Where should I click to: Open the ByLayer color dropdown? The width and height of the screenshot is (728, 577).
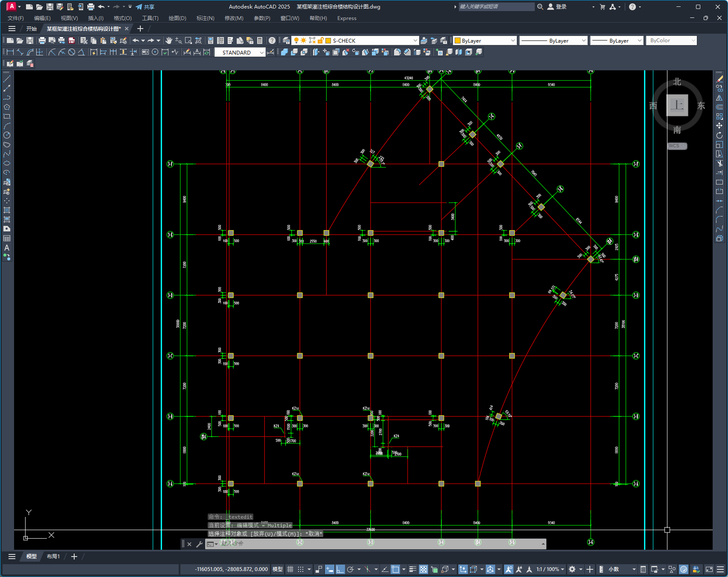[513, 40]
